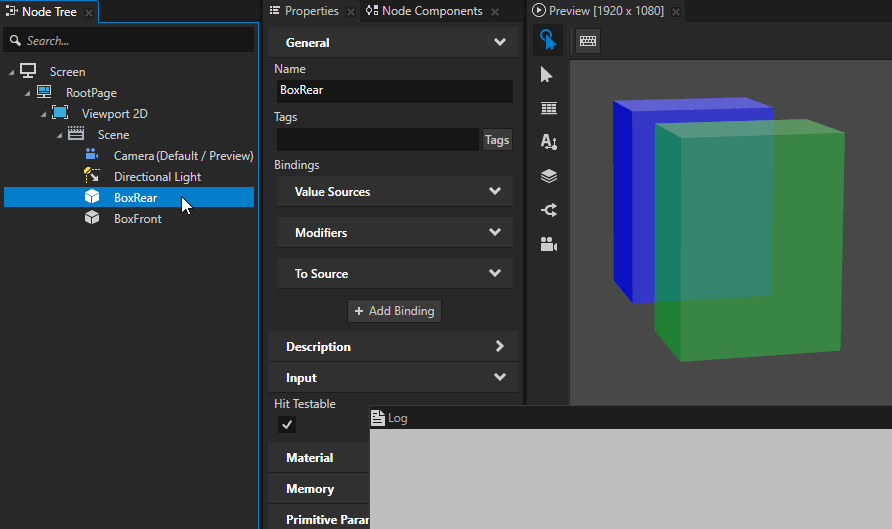
Task: Open the Log panel tab
Action: [390, 418]
